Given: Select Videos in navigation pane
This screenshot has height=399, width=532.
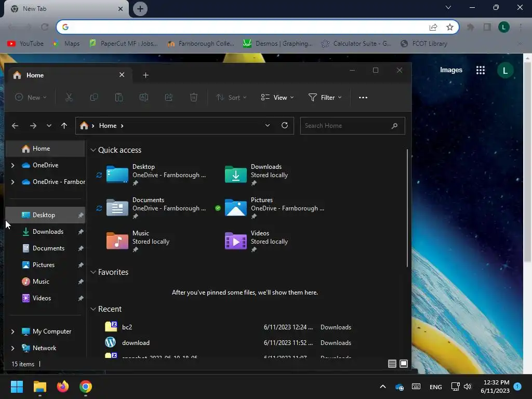Looking at the screenshot, I should 46,298.
